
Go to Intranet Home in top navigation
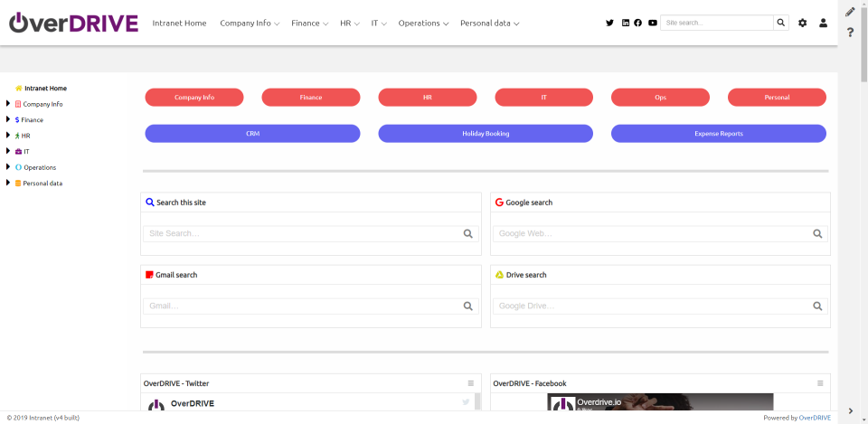tap(179, 24)
